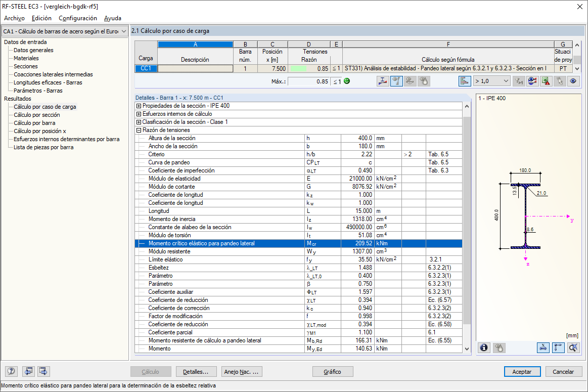
Task: Expand Esfuerzos internos de cálculo
Action: pyautogui.click(x=139, y=114)
